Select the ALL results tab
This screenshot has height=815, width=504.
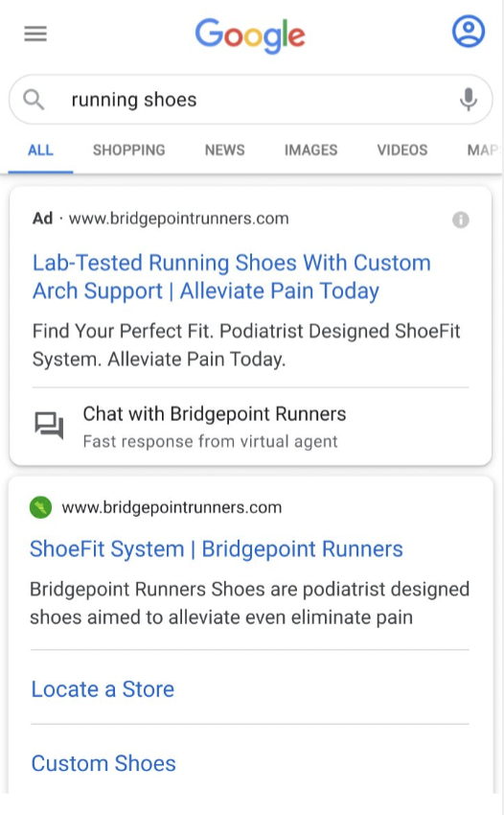(x=40, y=151)
